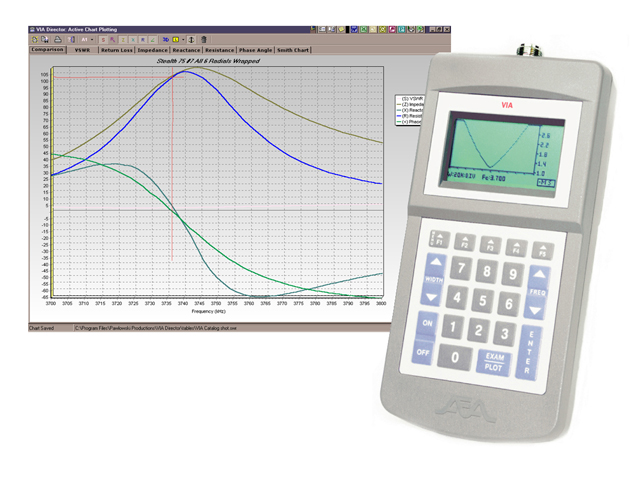Viewport: 640px width, 480px height.
Task: Click the blue icon in title bar
Action: tap(354, 29)
